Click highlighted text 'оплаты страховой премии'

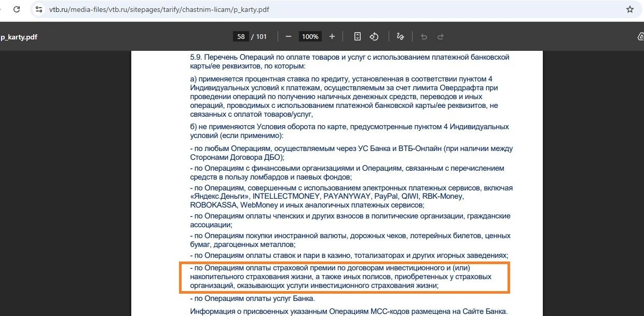297,268
